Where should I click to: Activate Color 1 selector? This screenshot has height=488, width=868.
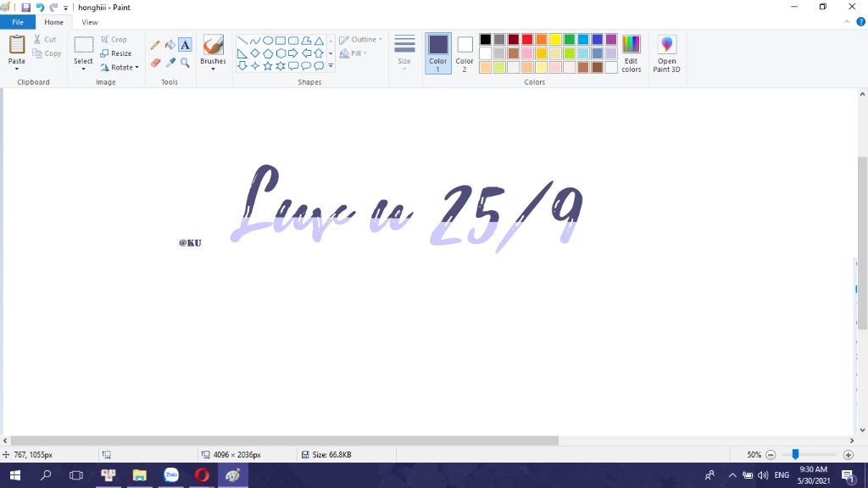pyautogui.click(x=438, y=53)
